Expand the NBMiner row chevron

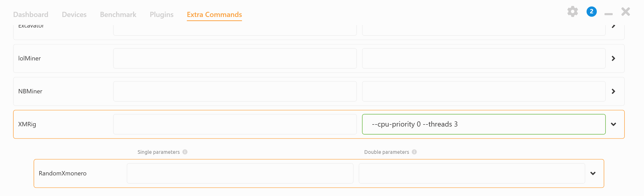[x=613, y=91]
